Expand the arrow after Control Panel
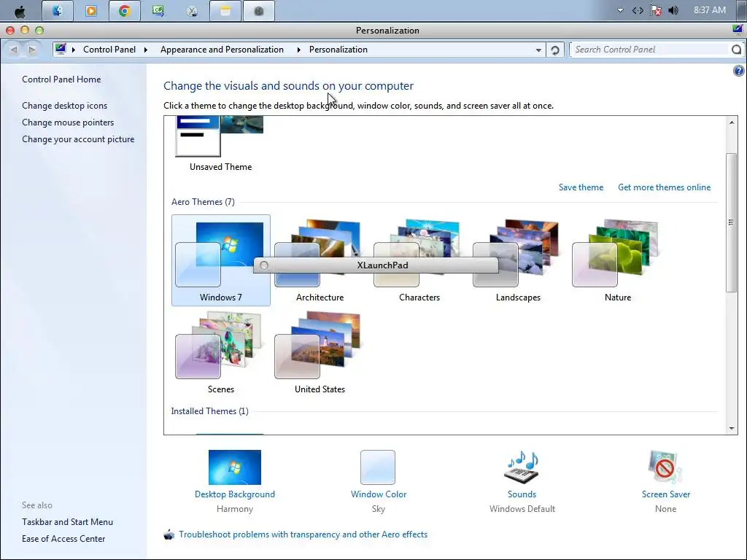 pyautogui.click(x=145, y=50)
